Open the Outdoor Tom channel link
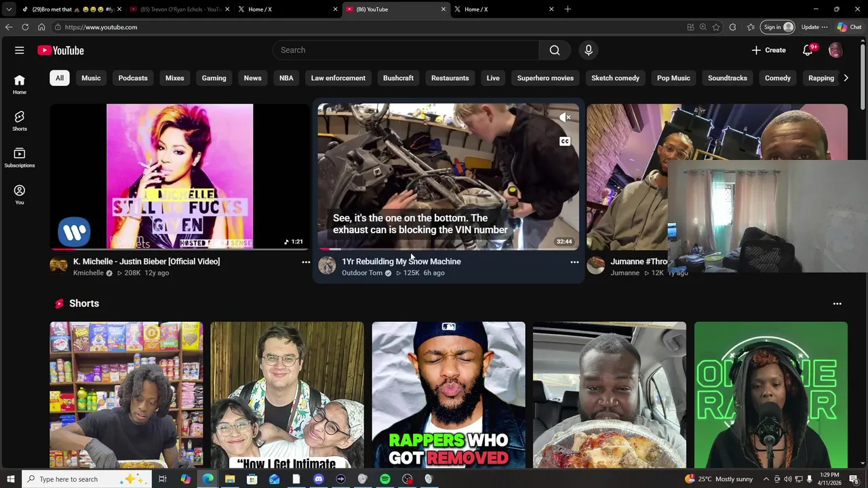Screen dimensions: 868x488 click(x=362, y=273)
